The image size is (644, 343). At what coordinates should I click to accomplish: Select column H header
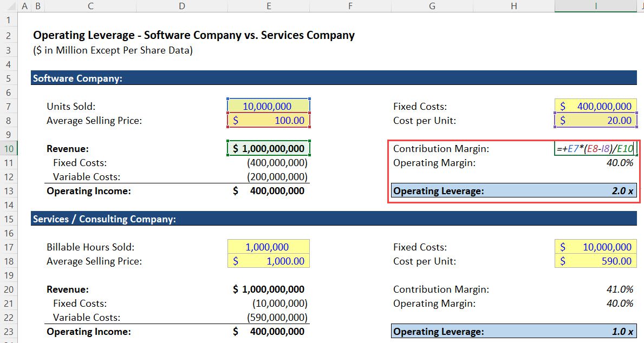(x=513, y=6)
